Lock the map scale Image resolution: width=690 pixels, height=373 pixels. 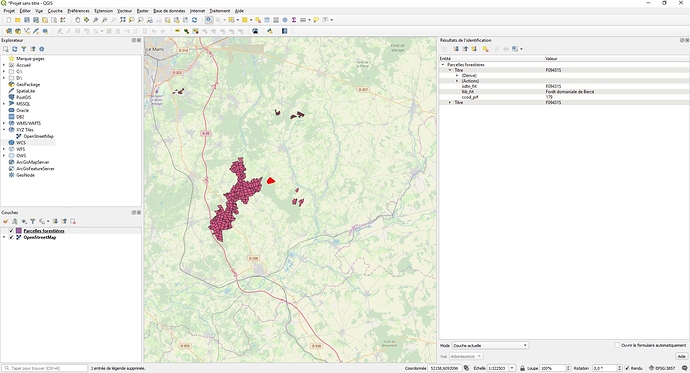coord(522,368)
